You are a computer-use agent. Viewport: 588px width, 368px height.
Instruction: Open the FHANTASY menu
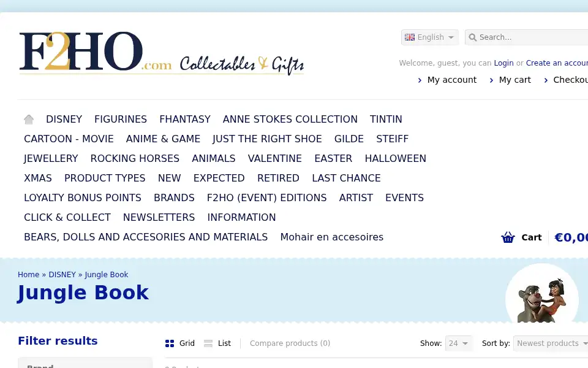185,119
